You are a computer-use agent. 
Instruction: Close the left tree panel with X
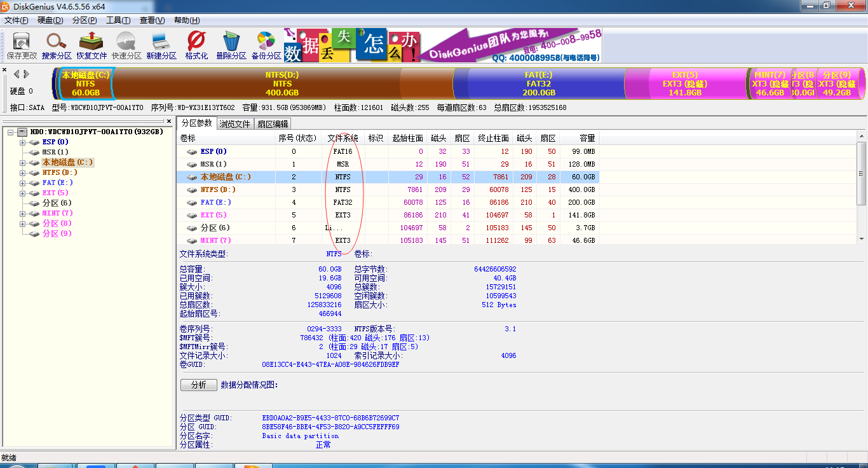click(169, 121)
